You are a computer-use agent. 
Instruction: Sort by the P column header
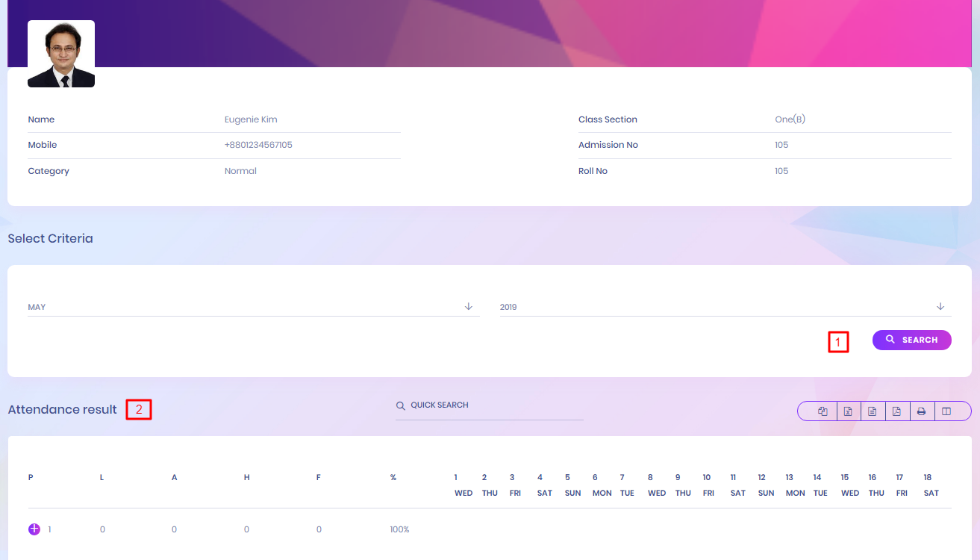pos(31,477)
